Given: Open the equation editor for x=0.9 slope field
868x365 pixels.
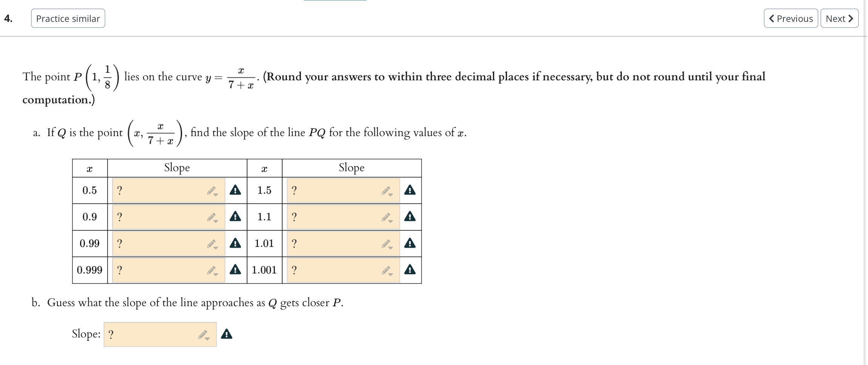Looking at the screenshot, I should [x=211, y=217].
